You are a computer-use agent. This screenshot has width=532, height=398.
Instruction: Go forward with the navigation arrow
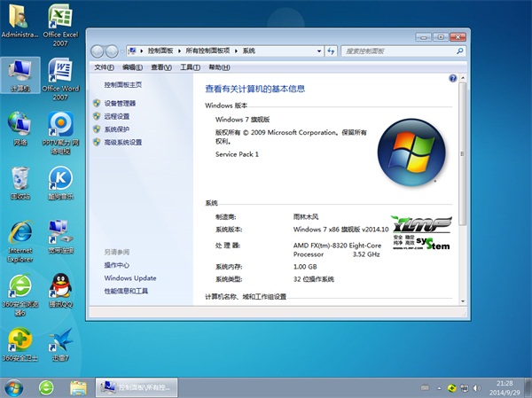[x=112, y=51]
